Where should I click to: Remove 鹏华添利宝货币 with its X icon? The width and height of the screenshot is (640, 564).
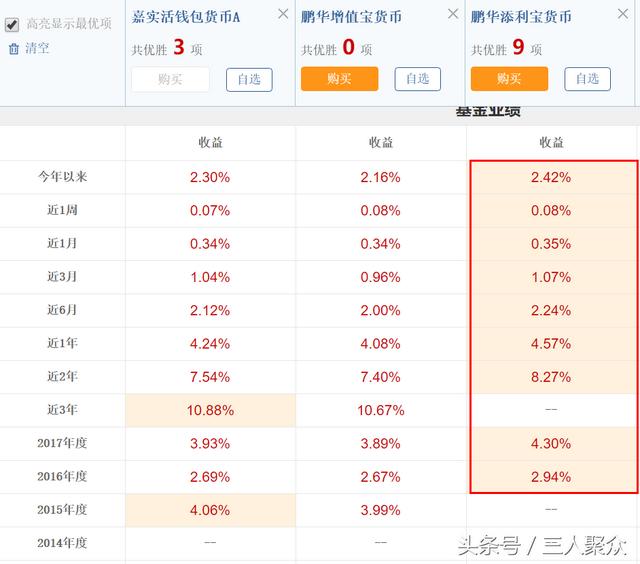click(622, 14)
